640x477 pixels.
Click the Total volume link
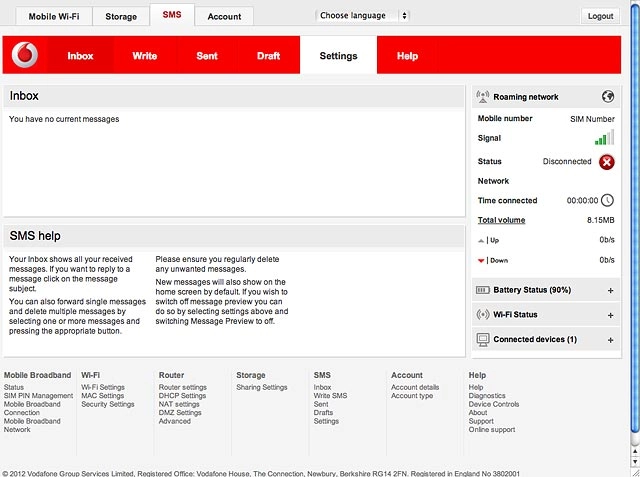(x=501, y=220)
